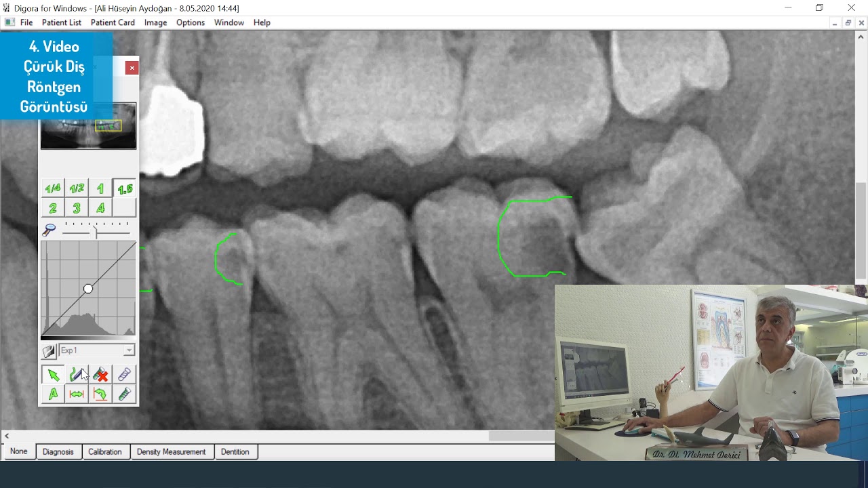Open the Options menu

click(x=191, y=22)
